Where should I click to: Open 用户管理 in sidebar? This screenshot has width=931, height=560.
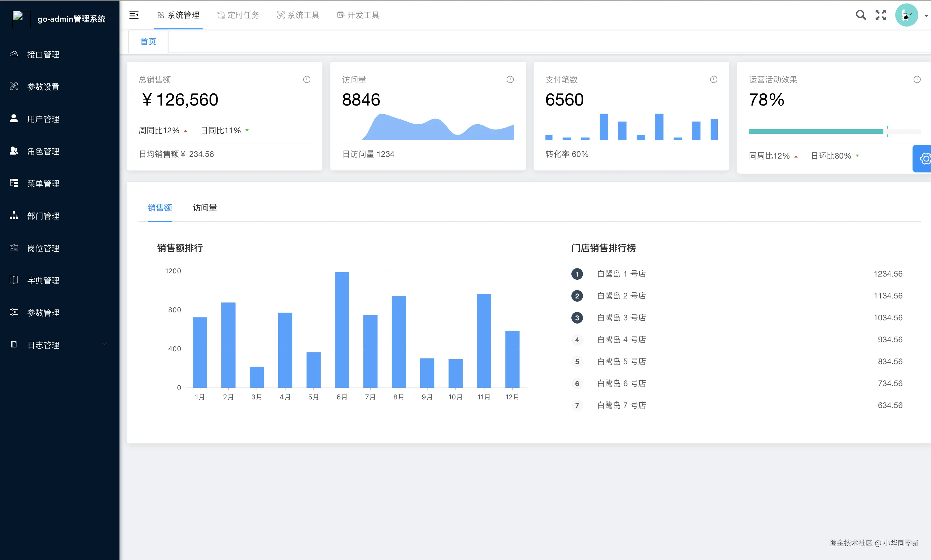pyautogui.click(x=43, y=119)
